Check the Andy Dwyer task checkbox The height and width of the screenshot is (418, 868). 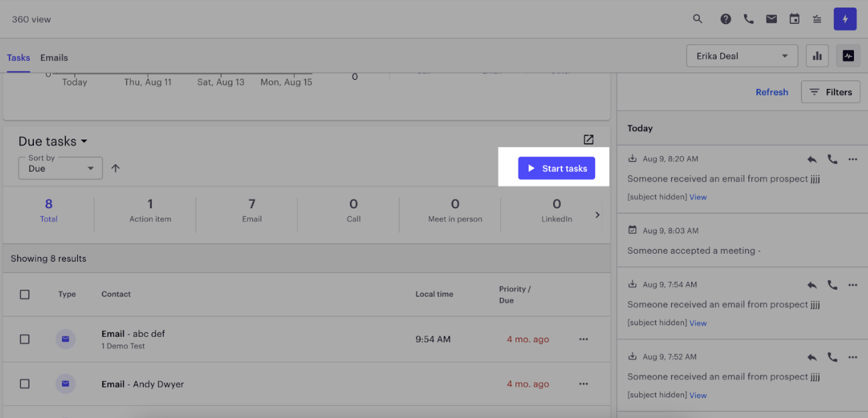25,383
